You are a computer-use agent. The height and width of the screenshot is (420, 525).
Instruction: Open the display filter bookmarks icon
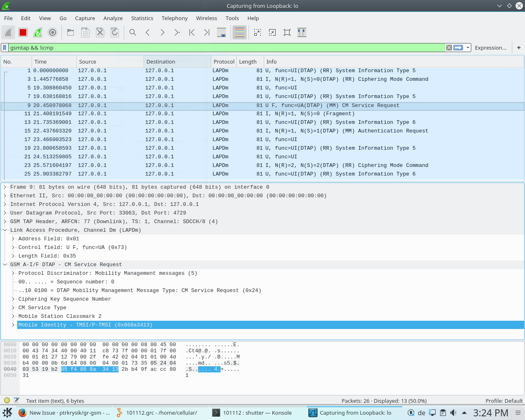click(4, 48)
